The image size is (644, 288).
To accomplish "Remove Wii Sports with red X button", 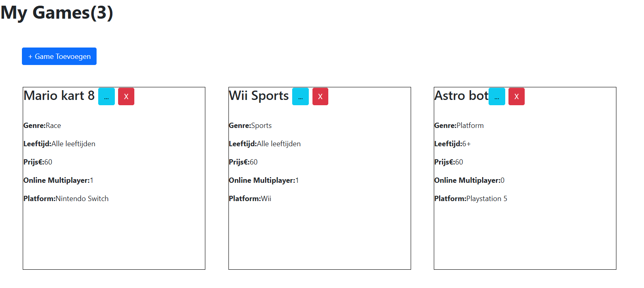I will click(320, 97).
